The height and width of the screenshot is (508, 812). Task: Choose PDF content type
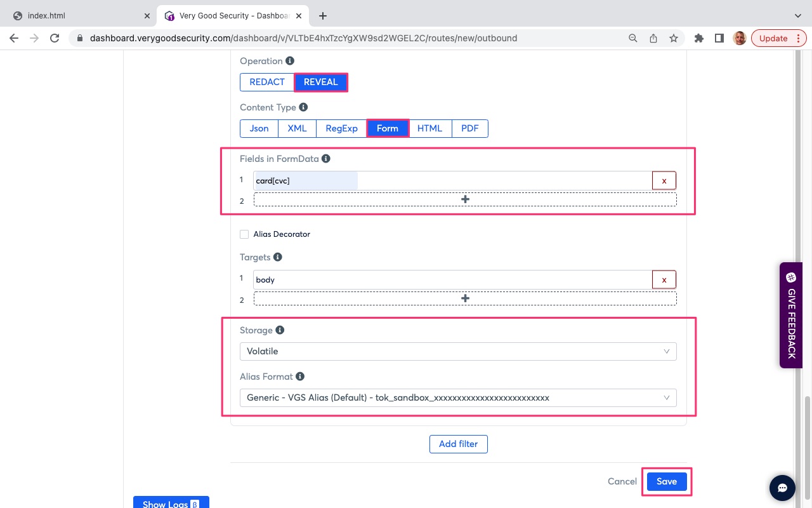470,128
